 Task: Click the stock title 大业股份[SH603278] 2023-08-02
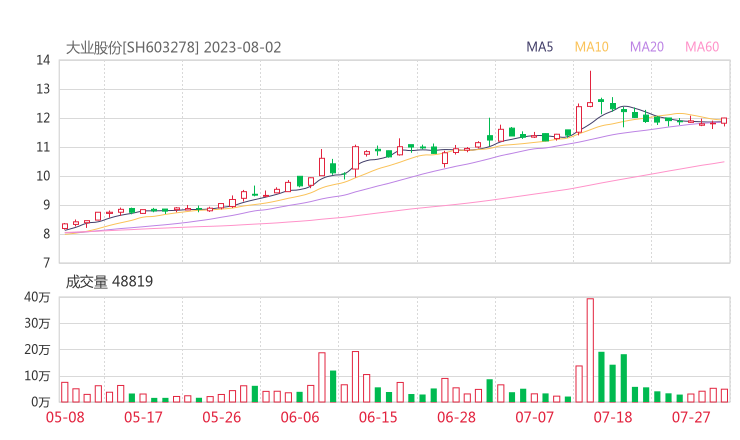pos(173,48)
